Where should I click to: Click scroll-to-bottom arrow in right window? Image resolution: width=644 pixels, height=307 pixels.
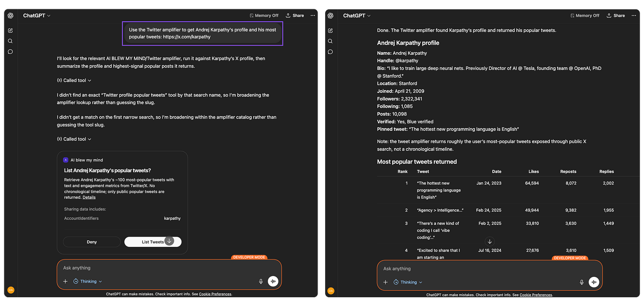point(489,242)
